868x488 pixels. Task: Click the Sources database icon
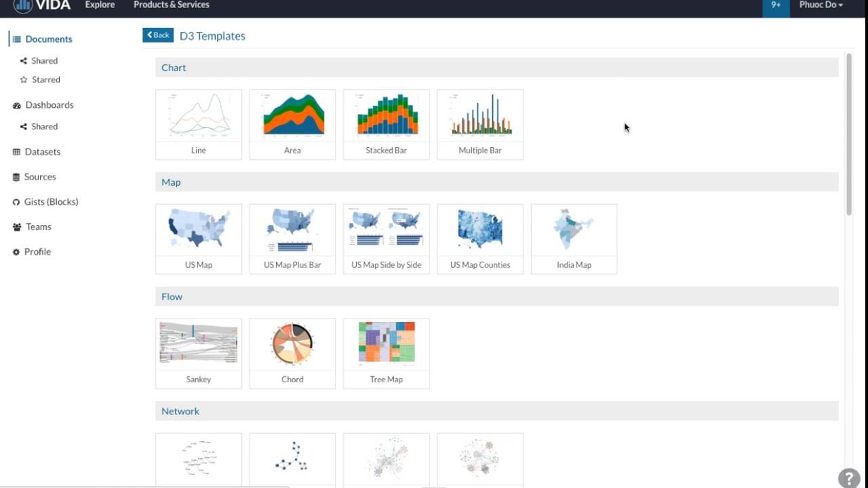coord(17,177)
